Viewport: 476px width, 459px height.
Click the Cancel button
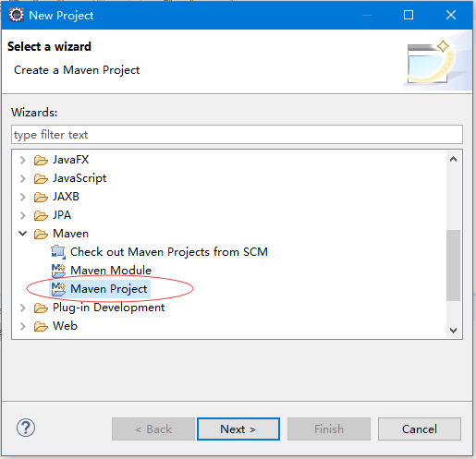[x=420, y=429]
